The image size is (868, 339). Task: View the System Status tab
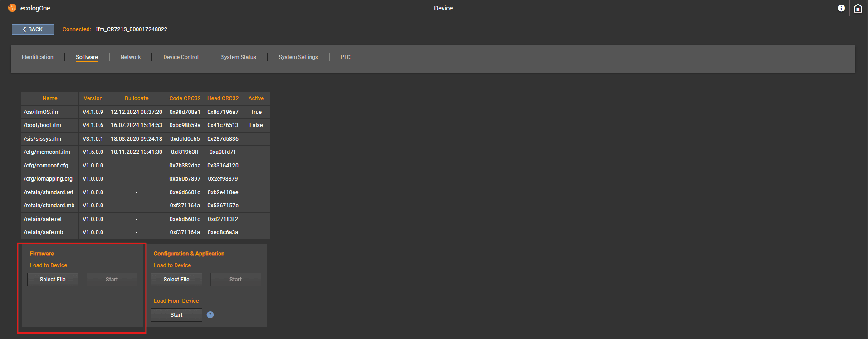click(x=239, y=57)
